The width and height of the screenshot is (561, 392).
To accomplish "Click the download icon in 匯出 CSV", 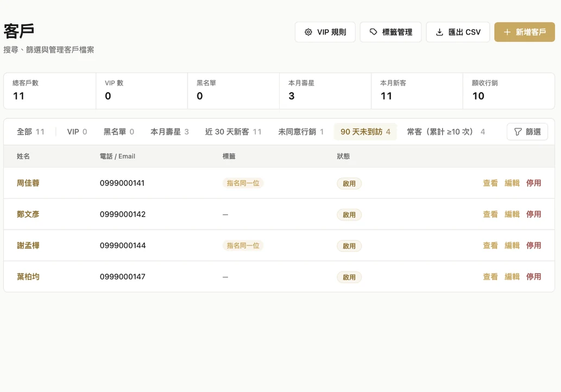I will 440,32.
